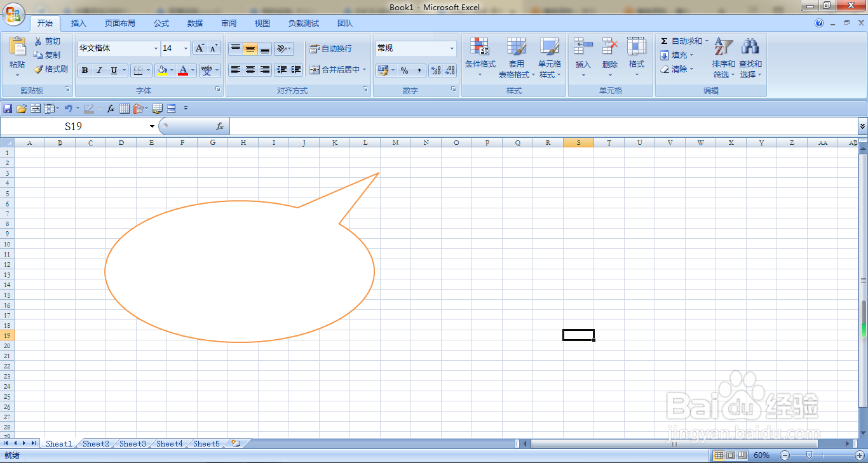
Task: Apply comma style number format
Action: (x=419, y=70)
